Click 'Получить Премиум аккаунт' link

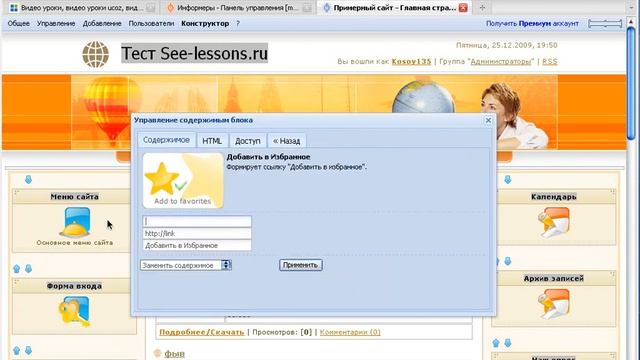(x=532, y=24)
